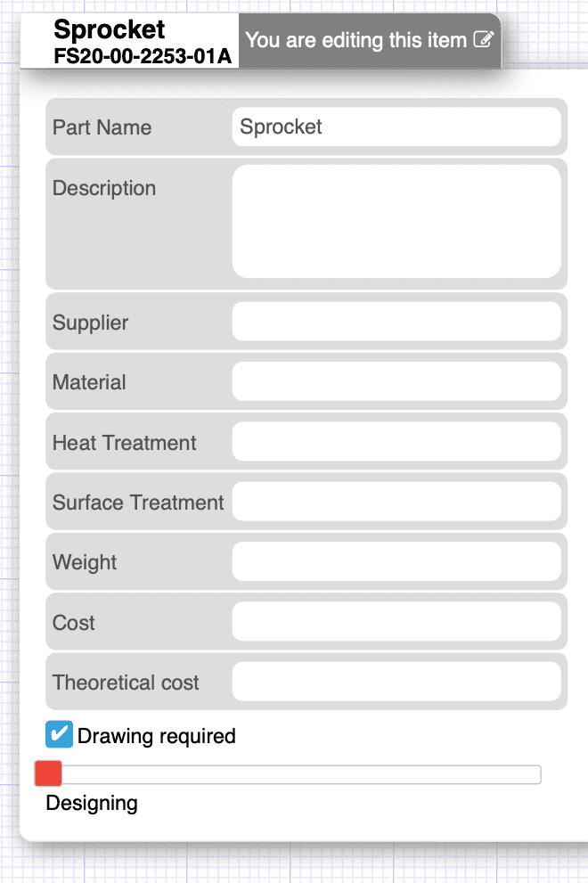Click the FS20-00-2253-01A part number
The width and height of the screenshot is (588, 883).
coord(143,56)
